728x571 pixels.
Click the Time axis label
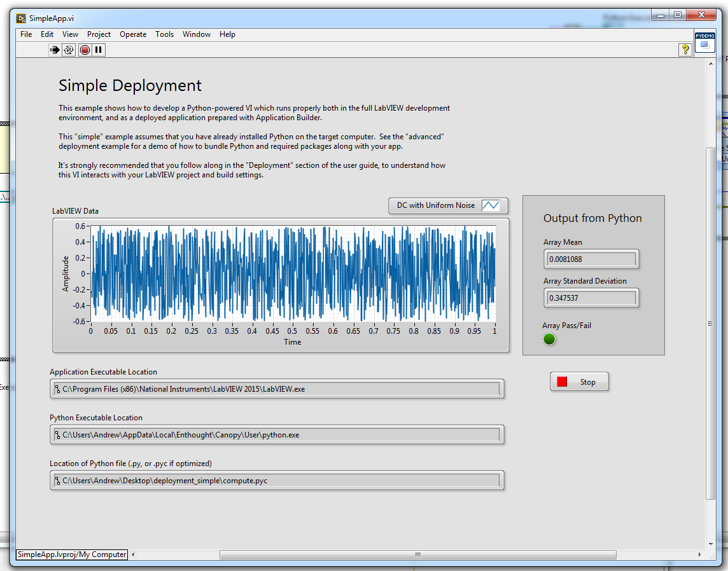click(x=293, y=342)
